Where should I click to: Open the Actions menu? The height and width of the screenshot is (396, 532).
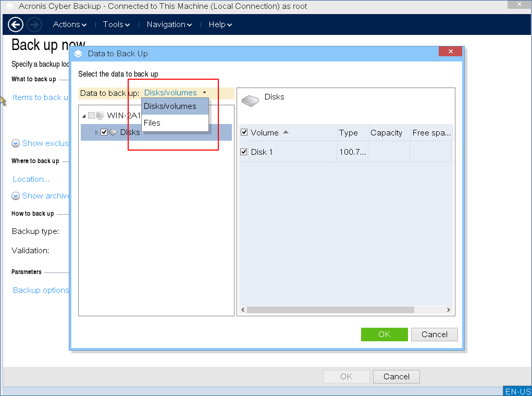[x=70, y=24]
